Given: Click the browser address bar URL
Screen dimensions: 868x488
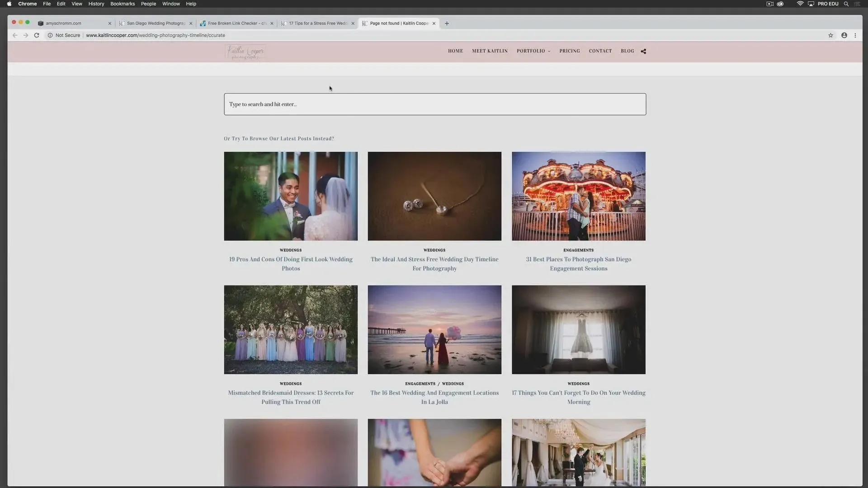Looking at the screenshot, I should click(156, 35).
